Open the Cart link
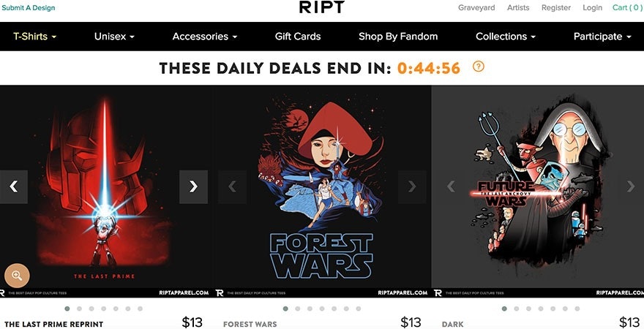 [x=628, y=7]
